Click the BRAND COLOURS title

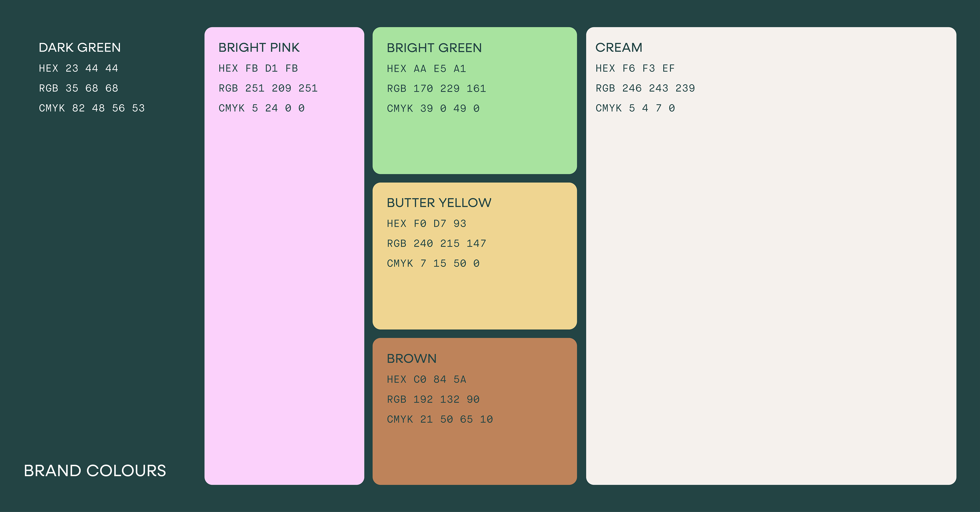[x=95, y=471]
